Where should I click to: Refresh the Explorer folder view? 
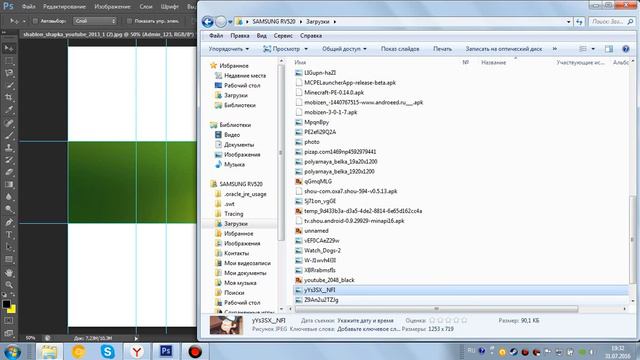tap(580, 22)
